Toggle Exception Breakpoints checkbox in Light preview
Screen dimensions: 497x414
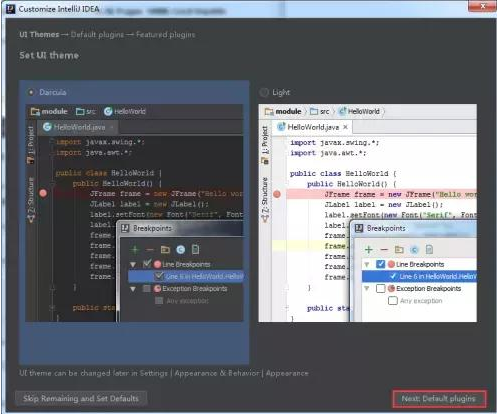pos(380,288)
